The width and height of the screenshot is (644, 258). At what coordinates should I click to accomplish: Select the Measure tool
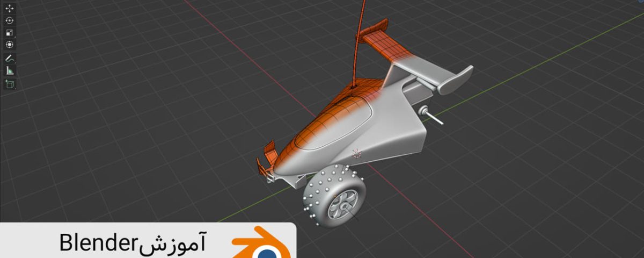pyautogui.click(x=10, y=70)
